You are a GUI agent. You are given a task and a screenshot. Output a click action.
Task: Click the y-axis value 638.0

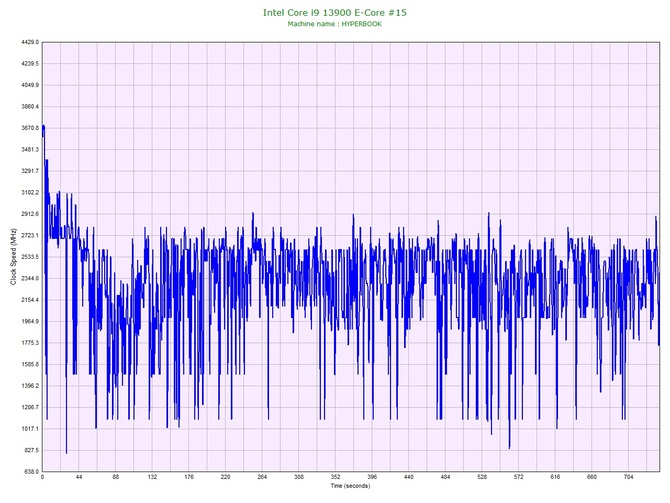[x=31, y=471]
